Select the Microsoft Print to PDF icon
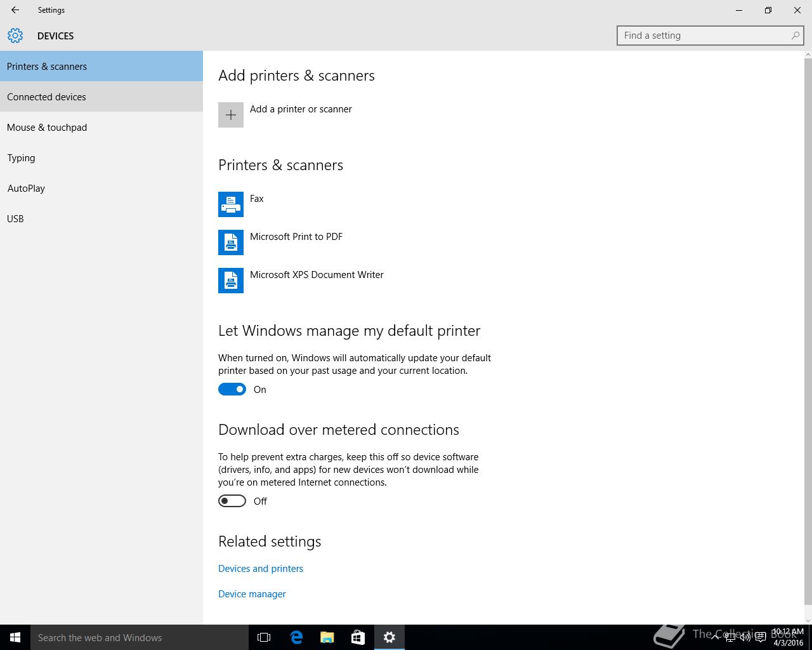The image size is (812, 650). click(231, 242)
